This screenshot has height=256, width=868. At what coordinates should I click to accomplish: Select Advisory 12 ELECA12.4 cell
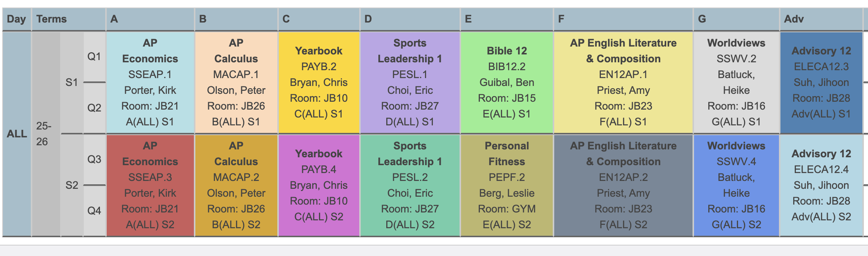[x=821, y=185]
